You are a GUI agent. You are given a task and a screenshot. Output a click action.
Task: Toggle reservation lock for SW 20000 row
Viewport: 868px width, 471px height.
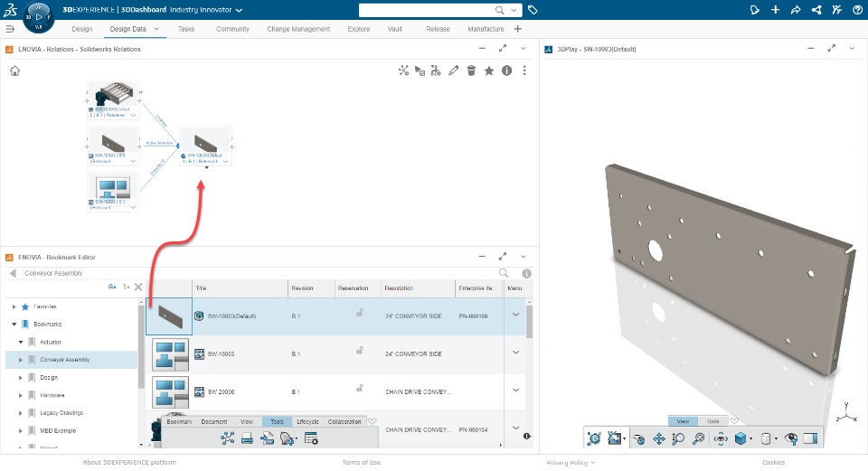[x=360, y=388]
